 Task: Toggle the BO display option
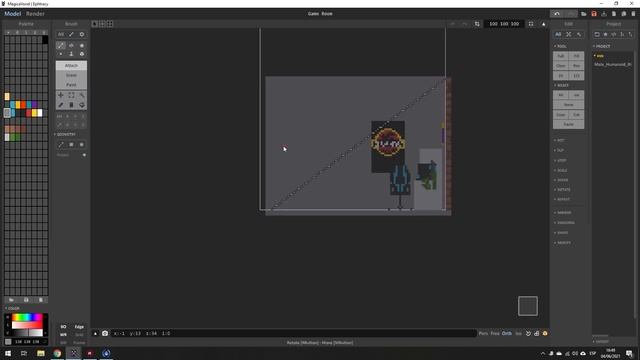[63, 327]
